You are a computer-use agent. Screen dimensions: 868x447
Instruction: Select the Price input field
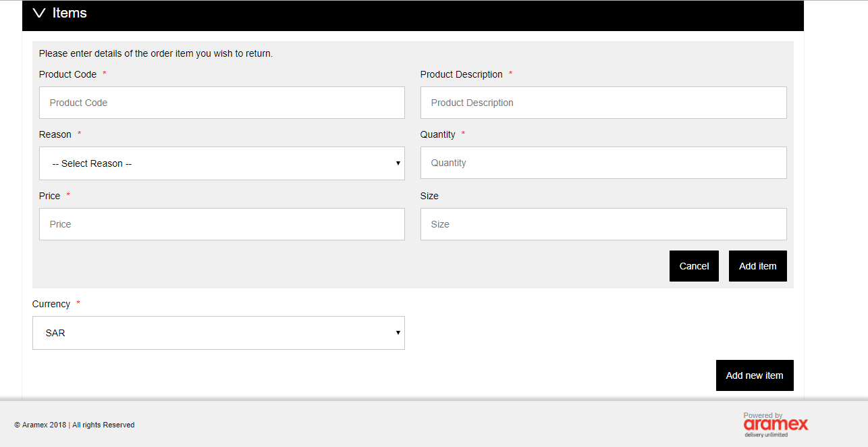pos(221,224)
